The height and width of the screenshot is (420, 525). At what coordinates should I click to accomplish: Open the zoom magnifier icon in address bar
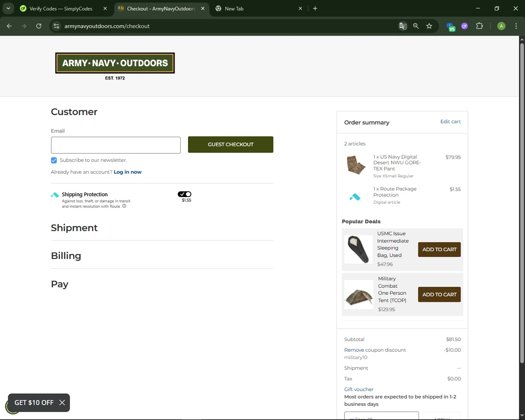tap(416, 26)
